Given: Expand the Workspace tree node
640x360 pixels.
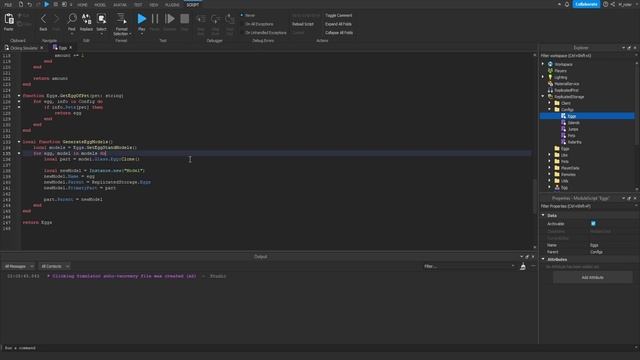Looking at the screenshot, I should coord(543,64).
